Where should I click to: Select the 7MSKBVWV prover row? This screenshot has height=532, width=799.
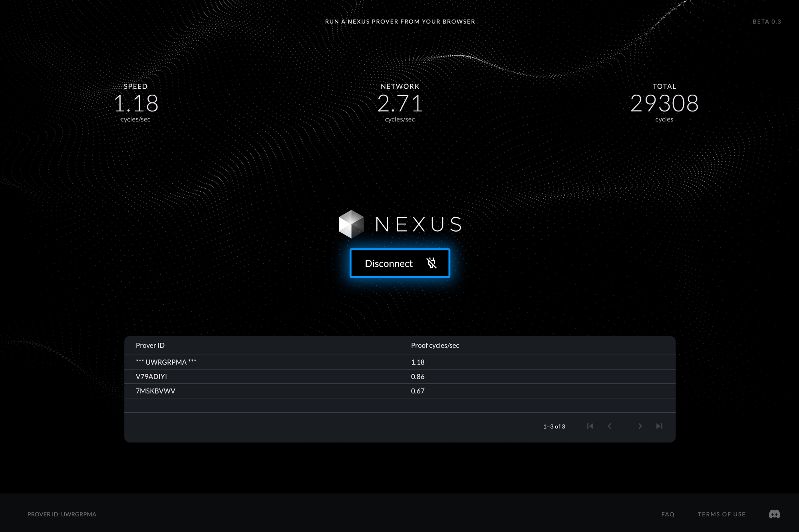point(155,391)
